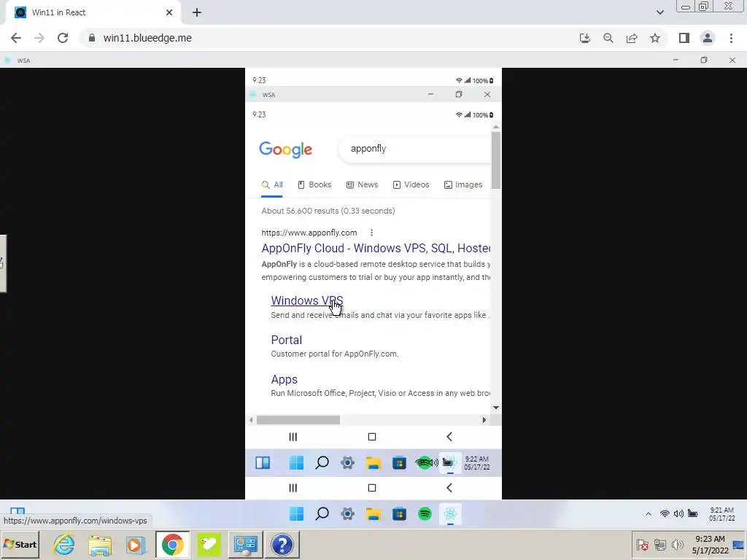The width and height of the screenshot is (747, 560).
Task: Click scroll down arrow in WSA window
Action: [x=496, y=408]
